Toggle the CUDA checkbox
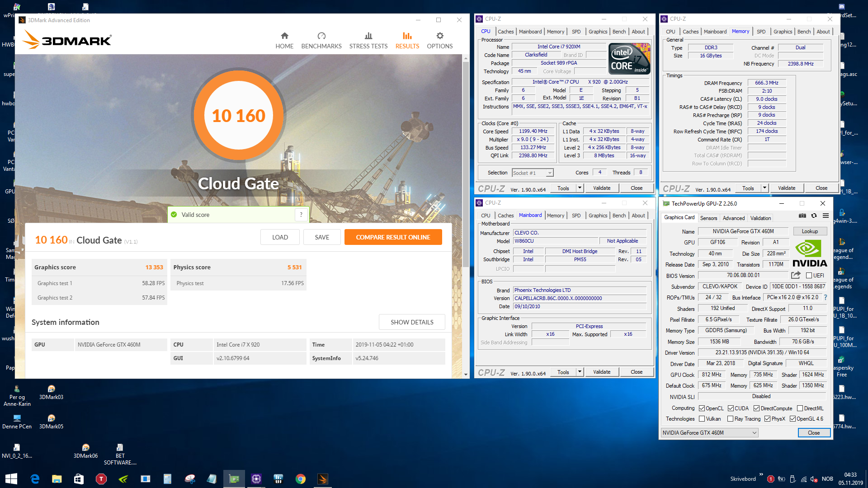 pyautogui.click(x=731, y=408)
